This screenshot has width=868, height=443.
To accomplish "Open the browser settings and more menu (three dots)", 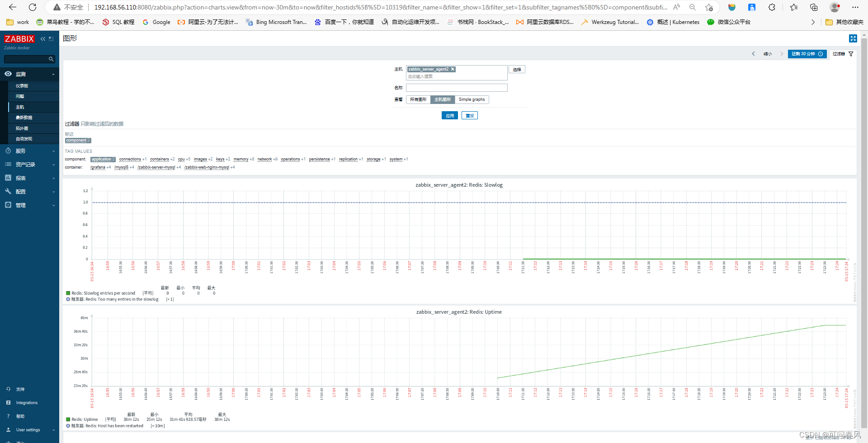I will 855,7.
